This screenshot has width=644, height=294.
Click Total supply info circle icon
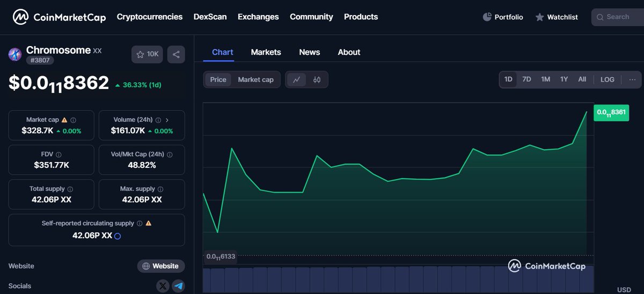(x=70, y=189)
